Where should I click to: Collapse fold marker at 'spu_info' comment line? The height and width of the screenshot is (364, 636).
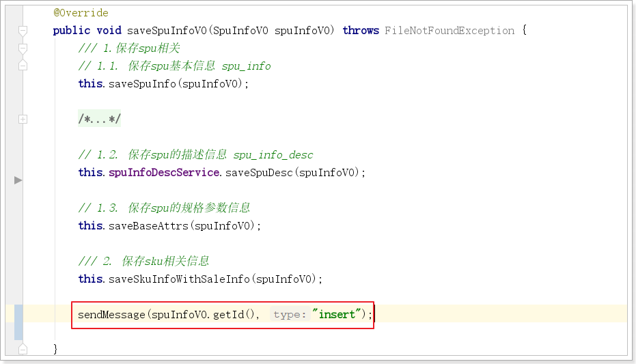pos(23,66)
